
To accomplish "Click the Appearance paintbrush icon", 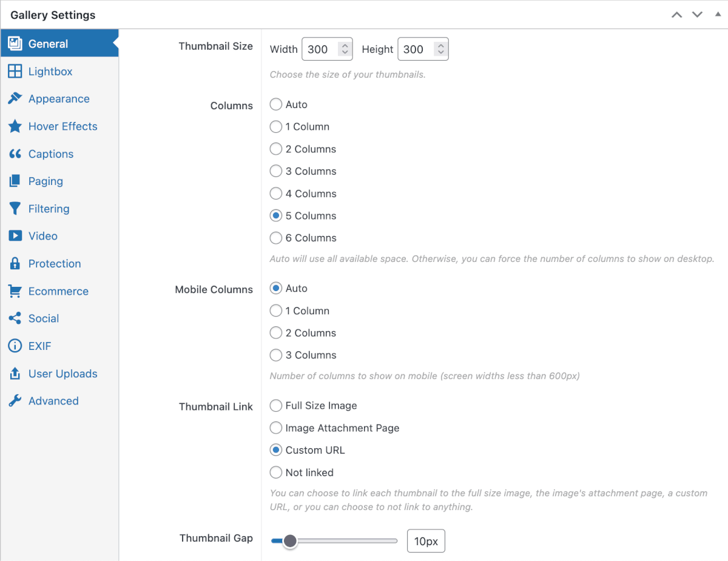I will (x=15, y=99).
